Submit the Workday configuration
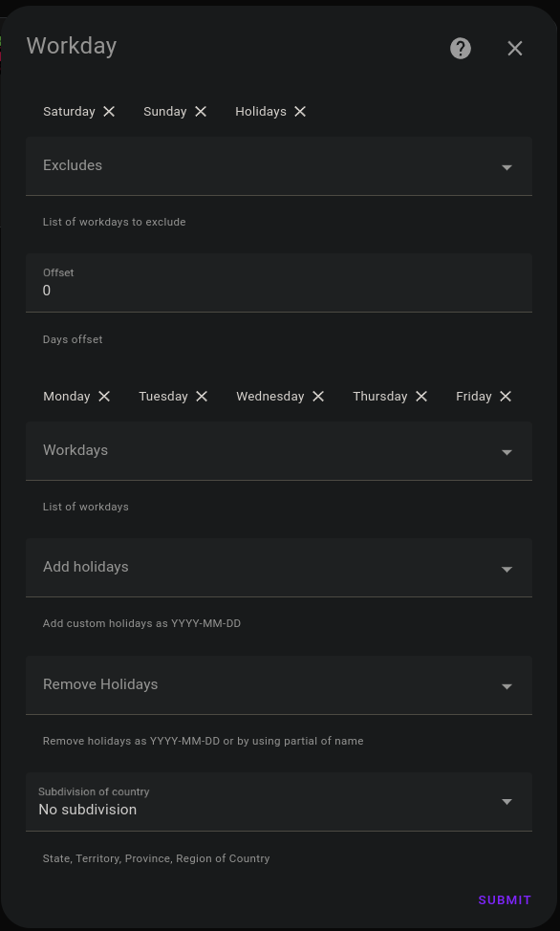Viewport: 560px width, 931px height. [x=505, y=899]
